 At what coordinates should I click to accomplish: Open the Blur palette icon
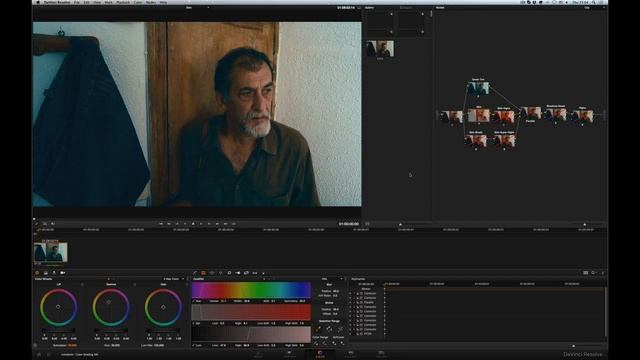tap(229, 273)
